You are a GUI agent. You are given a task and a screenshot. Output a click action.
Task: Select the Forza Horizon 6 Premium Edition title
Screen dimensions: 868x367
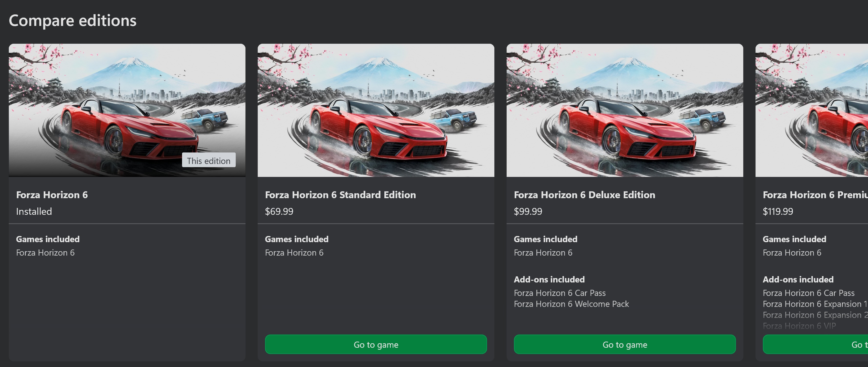pos(816,195)
